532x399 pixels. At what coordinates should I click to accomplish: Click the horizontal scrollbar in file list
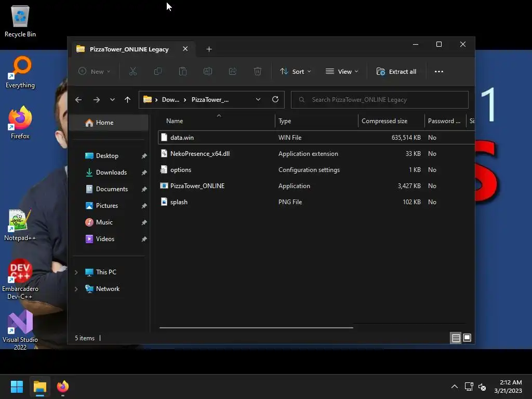point(256,328)
